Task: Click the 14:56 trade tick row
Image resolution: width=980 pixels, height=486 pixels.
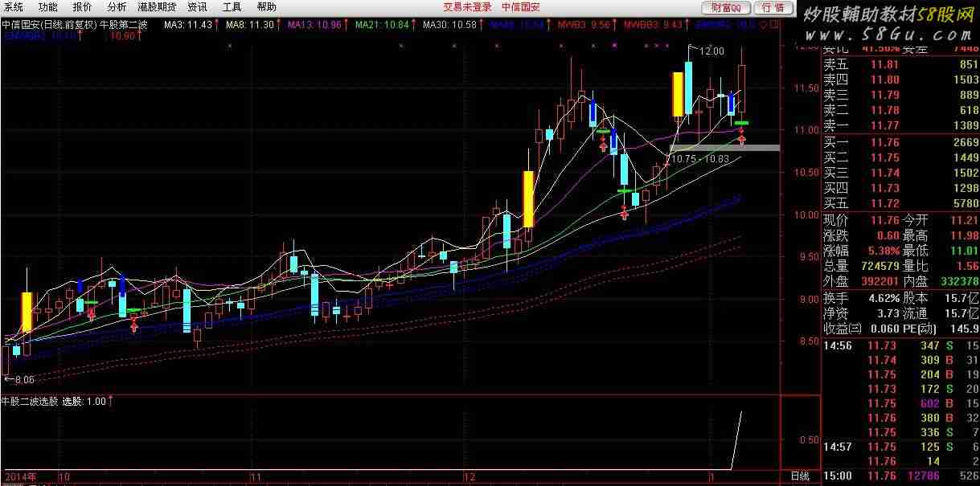Action: (x=901, y=345)
